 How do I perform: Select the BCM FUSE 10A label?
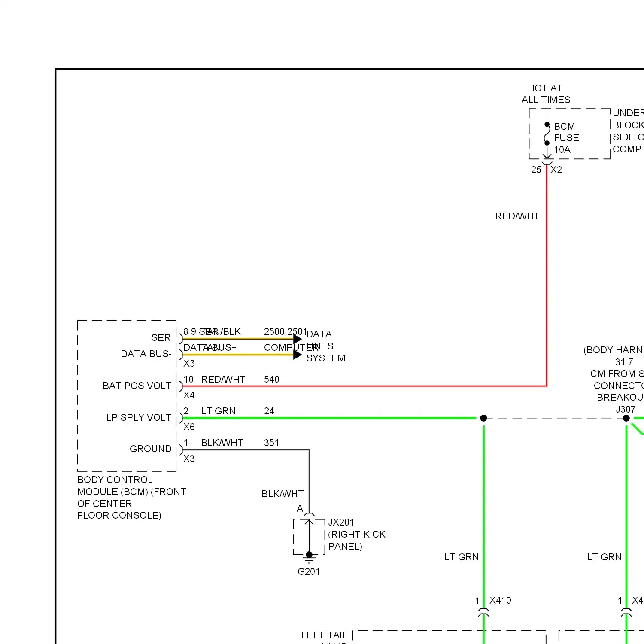566,138
